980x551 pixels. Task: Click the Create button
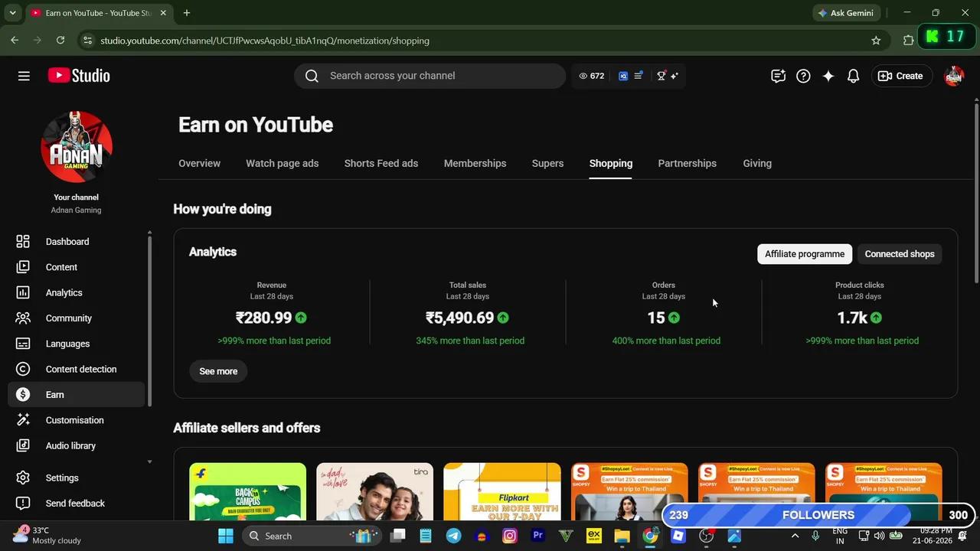click(901, 76)
